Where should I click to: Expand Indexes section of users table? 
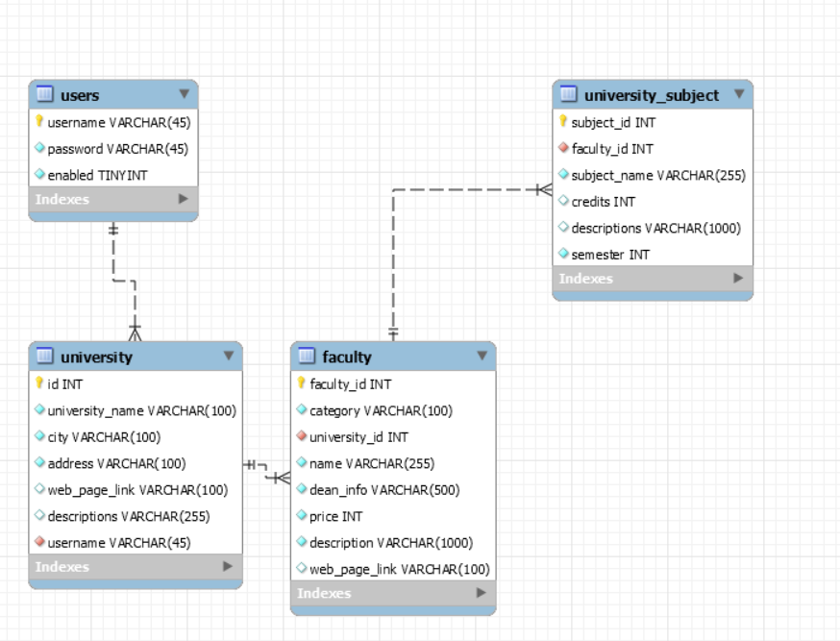tap(183, 199)
